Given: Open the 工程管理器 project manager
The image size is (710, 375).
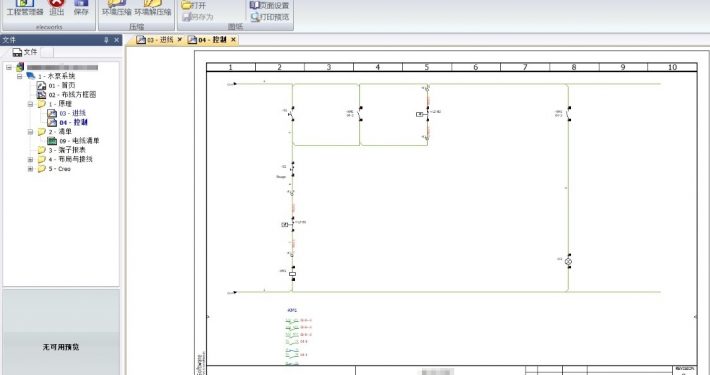Looking at the screenshot, I should point(24,8).
